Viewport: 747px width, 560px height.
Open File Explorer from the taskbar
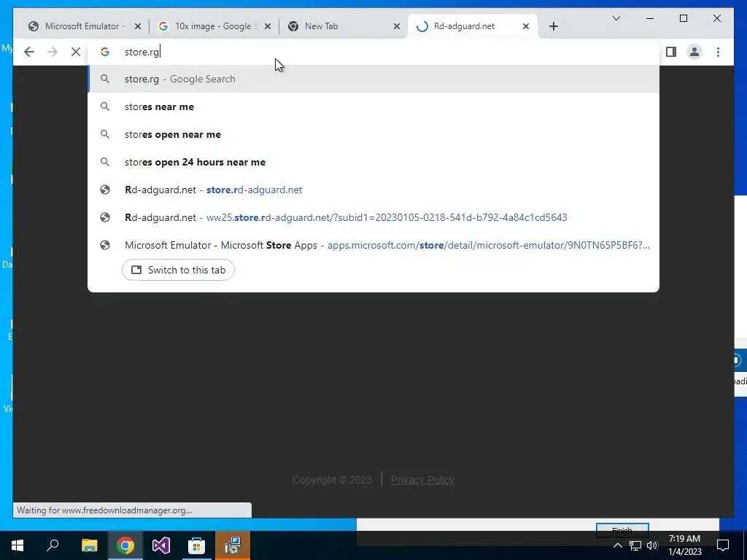[89, 545]
